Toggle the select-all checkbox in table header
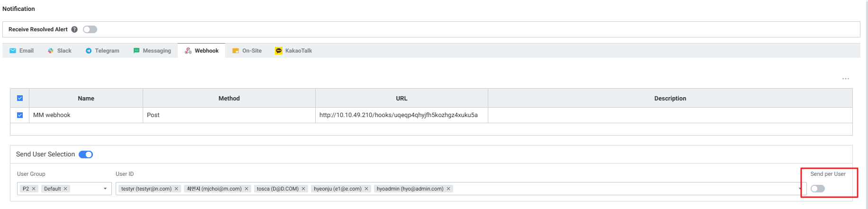868x209 pixels. 20,98
